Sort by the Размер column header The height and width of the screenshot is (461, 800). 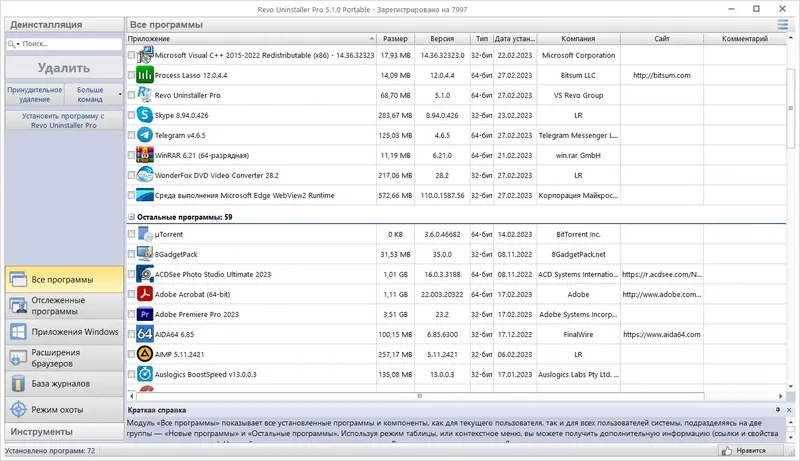395,38
